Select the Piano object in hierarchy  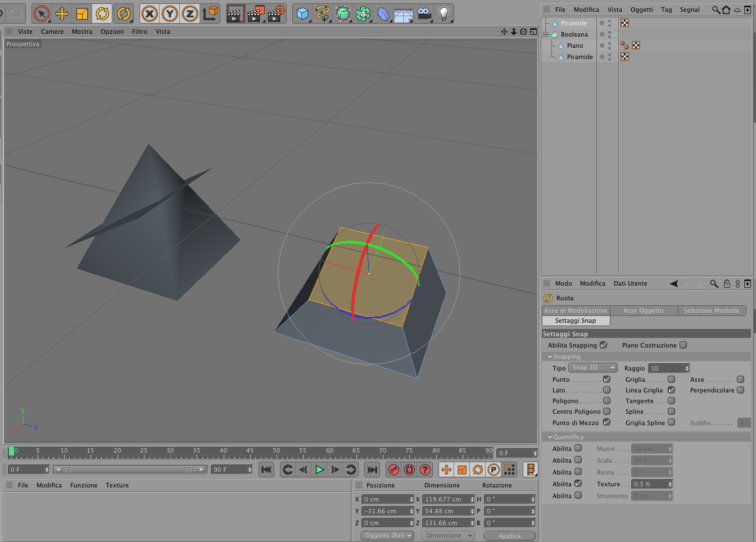575,46
